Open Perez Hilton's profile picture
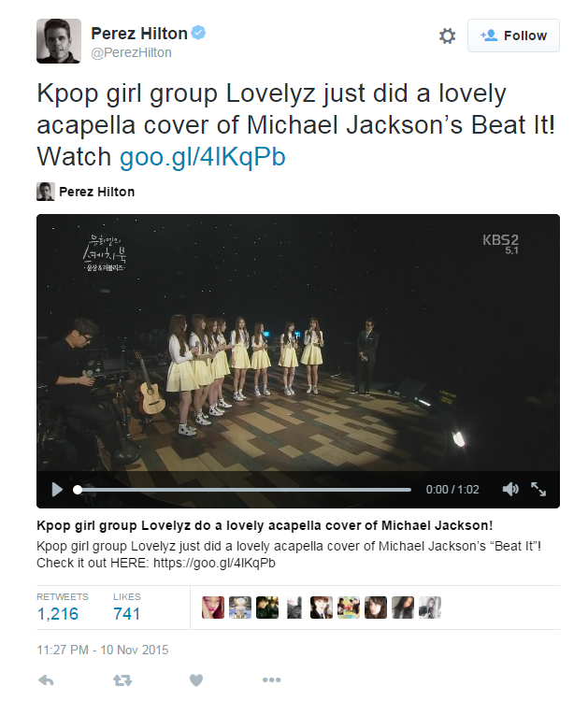The width and height of the screenshot is (588, 715). pos(59,41)
